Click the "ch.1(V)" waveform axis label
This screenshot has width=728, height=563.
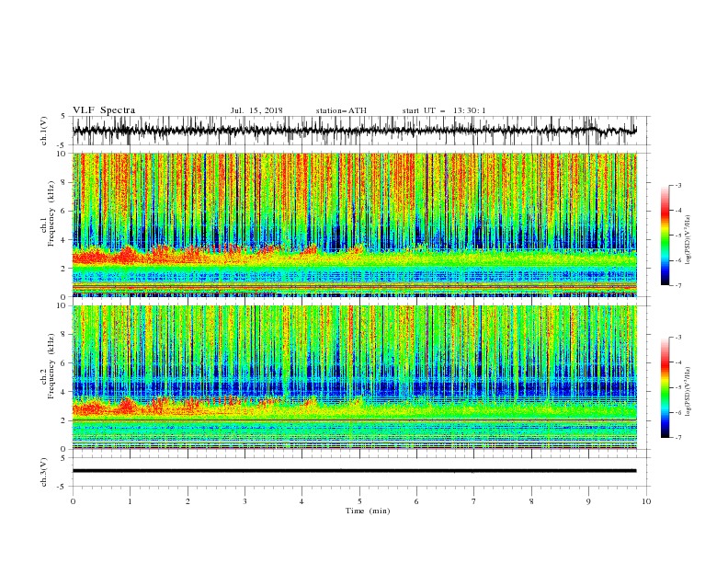point(44,131)
